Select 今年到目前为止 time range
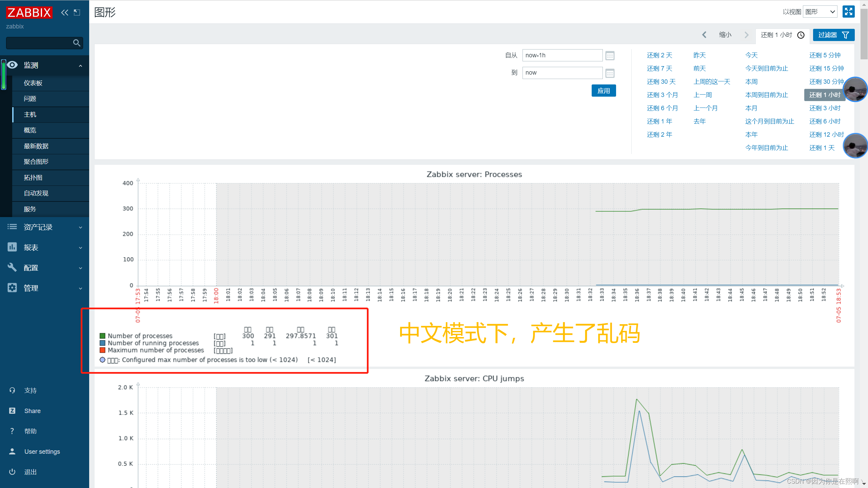 [x=766, y=148]
